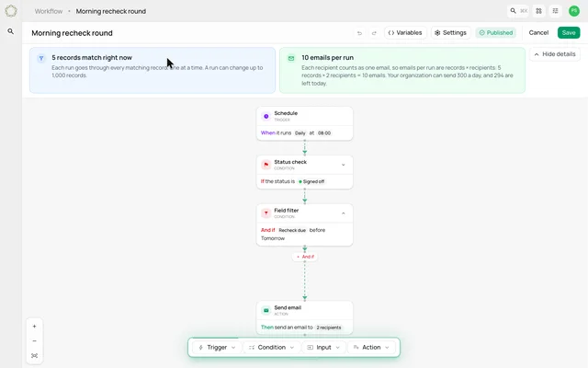Click the Morning recheck round breadcrumb
The image size is (588, 368).
pyautogui.click(x=111, y=11)
